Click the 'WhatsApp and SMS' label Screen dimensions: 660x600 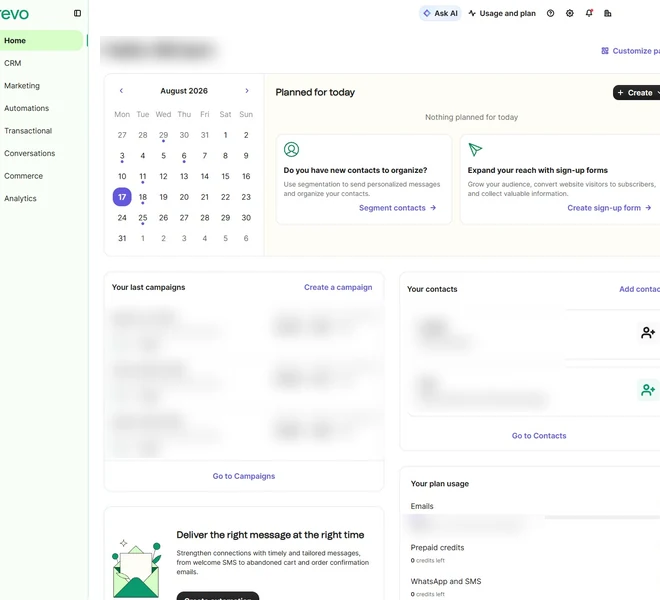tap(446, 581)
